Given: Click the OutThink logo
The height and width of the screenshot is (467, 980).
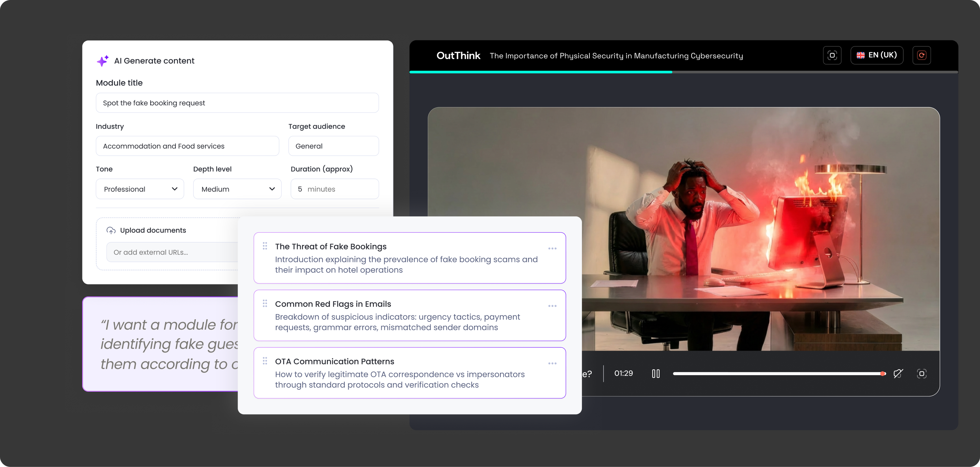Looking at the screenshot, I should 458,56.
